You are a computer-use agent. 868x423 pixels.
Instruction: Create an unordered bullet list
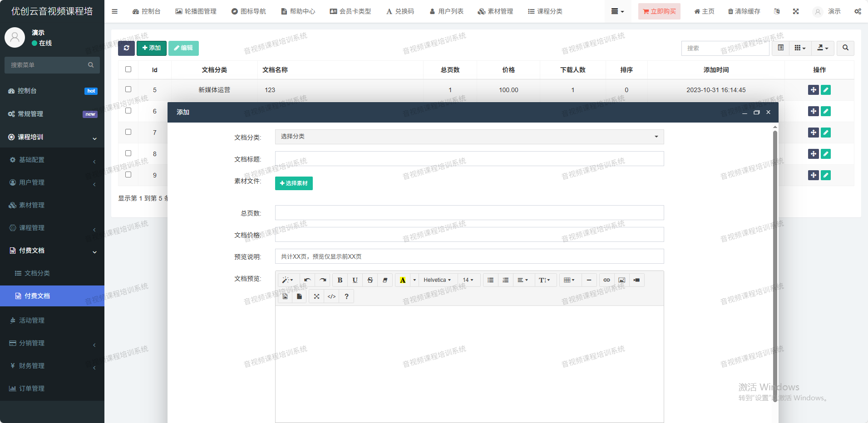click(x=490, y=280)
